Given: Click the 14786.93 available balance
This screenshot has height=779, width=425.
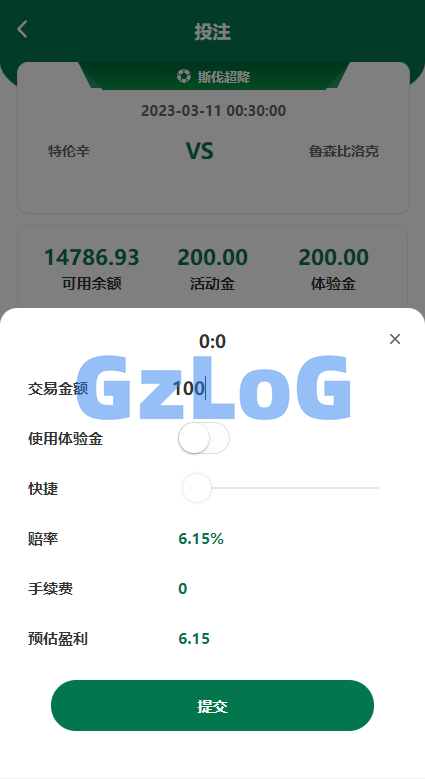Looking at the screenshot, I should (x=91, y=257).
